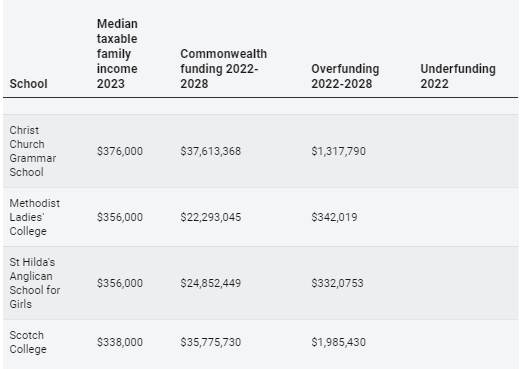
Task: Click St Hilda's $356,000 income value
Action: point(120,283)
